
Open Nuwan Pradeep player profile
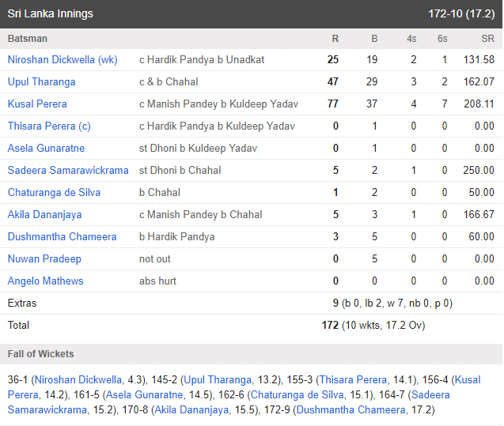click(x=44, y=259)
